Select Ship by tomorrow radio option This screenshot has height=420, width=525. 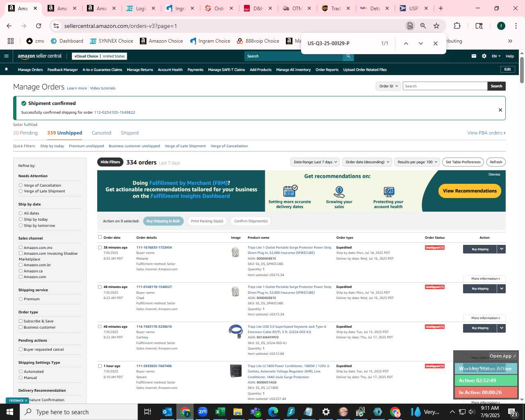(21, 226)
